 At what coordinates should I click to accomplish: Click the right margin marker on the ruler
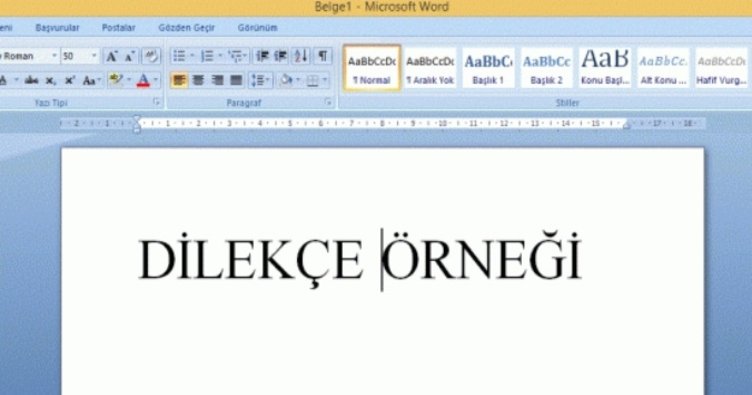click(626, 125)
